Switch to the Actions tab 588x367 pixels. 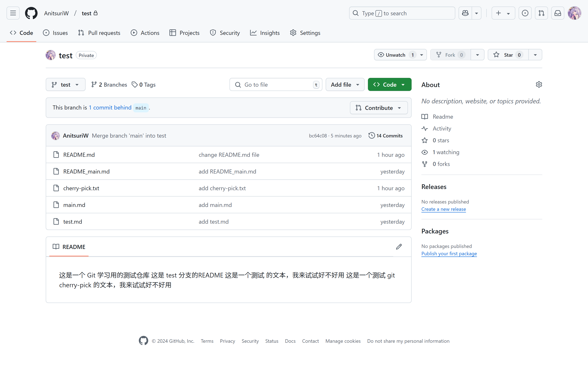(145, 33)
